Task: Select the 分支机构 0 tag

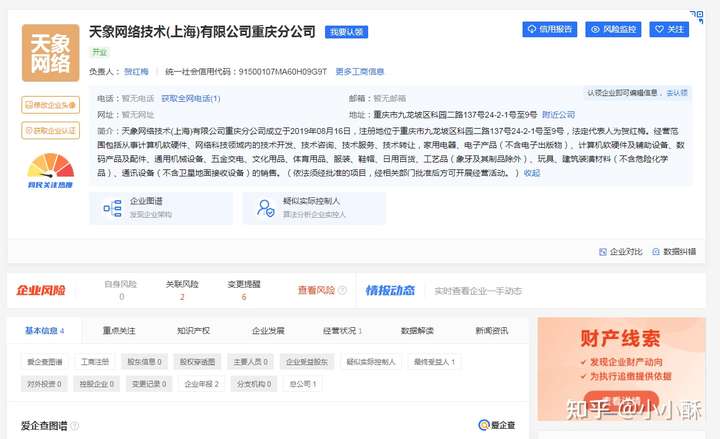Action: [254, 384]
